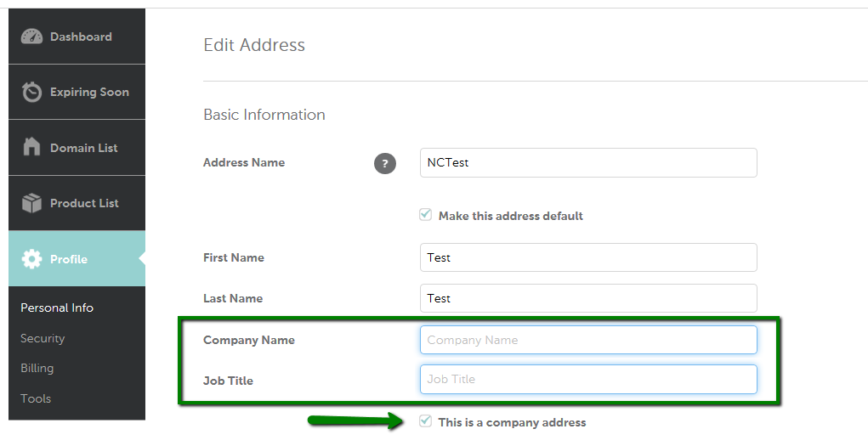Click the Profile gear icon
This screenshot has width=868, height=446.
(31, 259)
